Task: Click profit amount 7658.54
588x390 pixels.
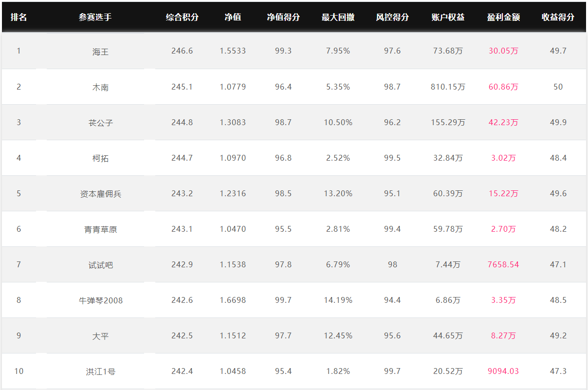Action: pos(503,265)
